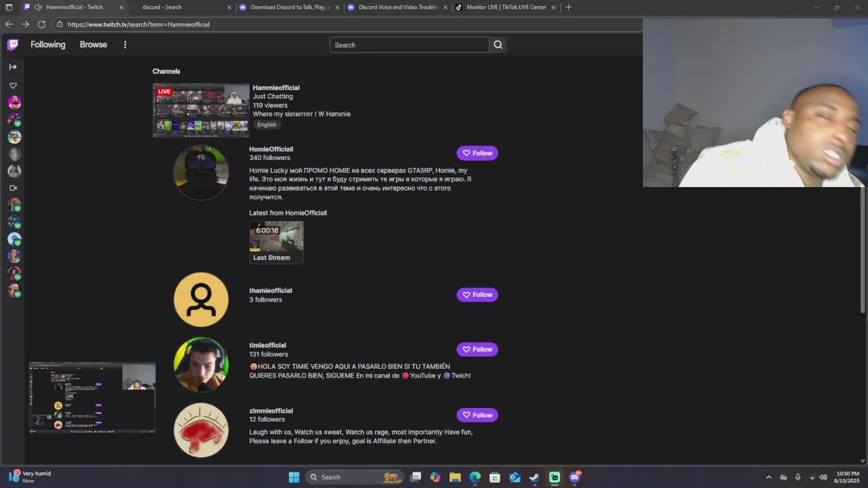Click the Following nav item
Screen dimensions: 868x488
(x=48, y=45)
